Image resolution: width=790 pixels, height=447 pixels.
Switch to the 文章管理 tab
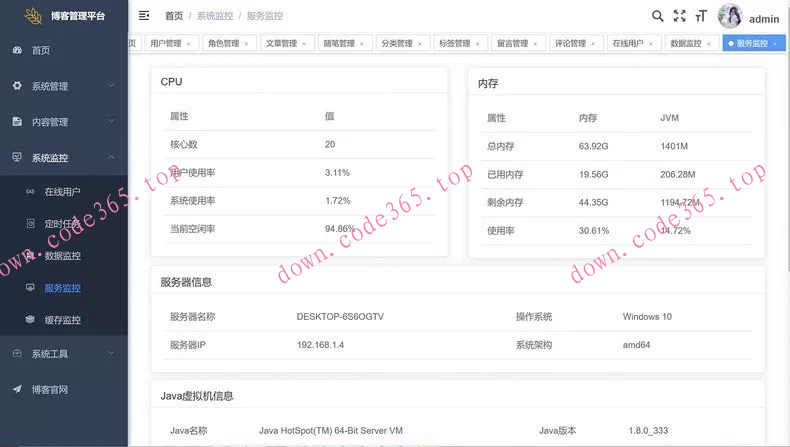[281, 43]
